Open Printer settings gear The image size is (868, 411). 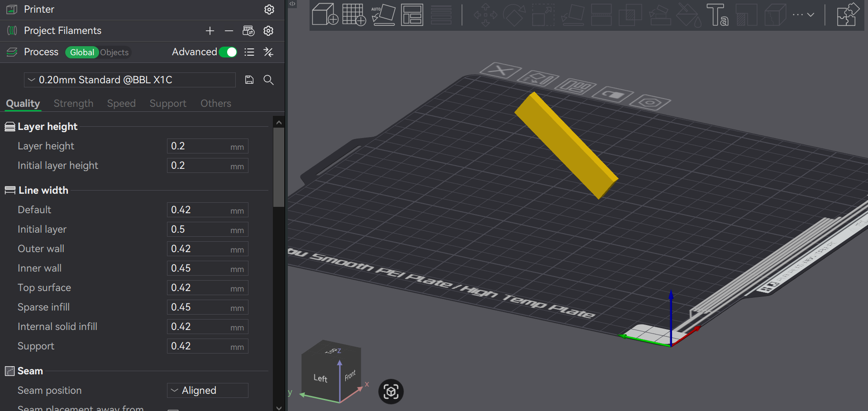pos(269,10)
